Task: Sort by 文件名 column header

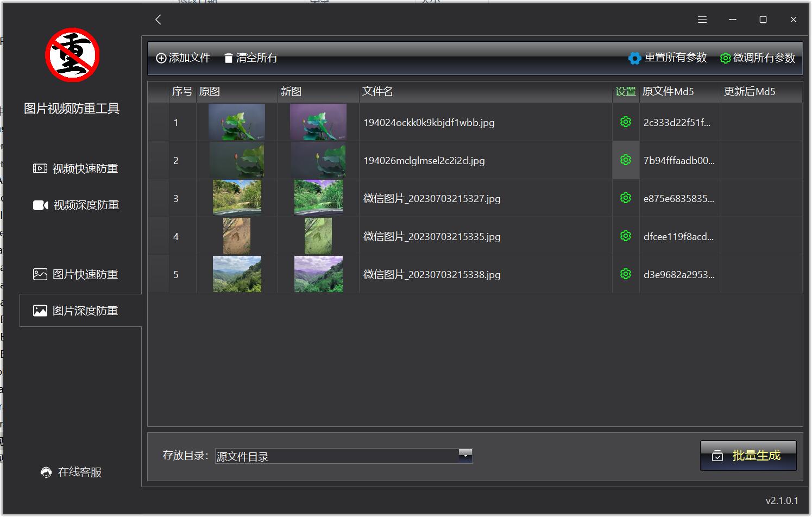Action: coord(377,92)
